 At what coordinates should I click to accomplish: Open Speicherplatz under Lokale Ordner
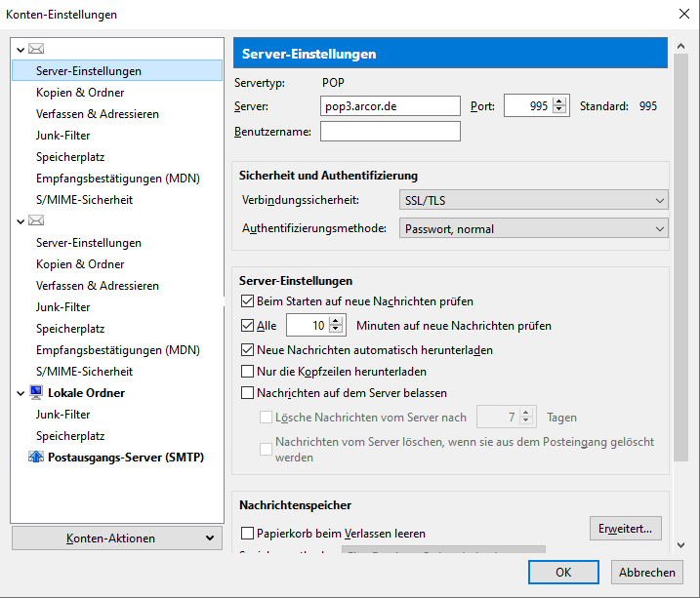70,436
